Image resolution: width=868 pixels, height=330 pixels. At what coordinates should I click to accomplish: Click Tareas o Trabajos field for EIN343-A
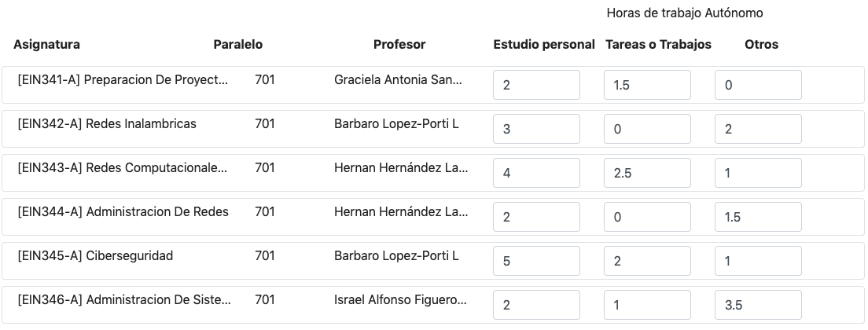(647, 173)
